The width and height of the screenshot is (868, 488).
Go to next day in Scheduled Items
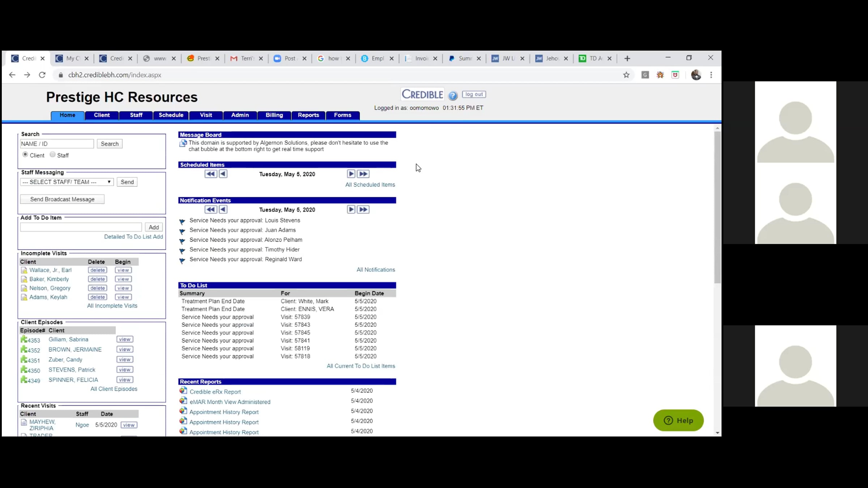[351, 174]
